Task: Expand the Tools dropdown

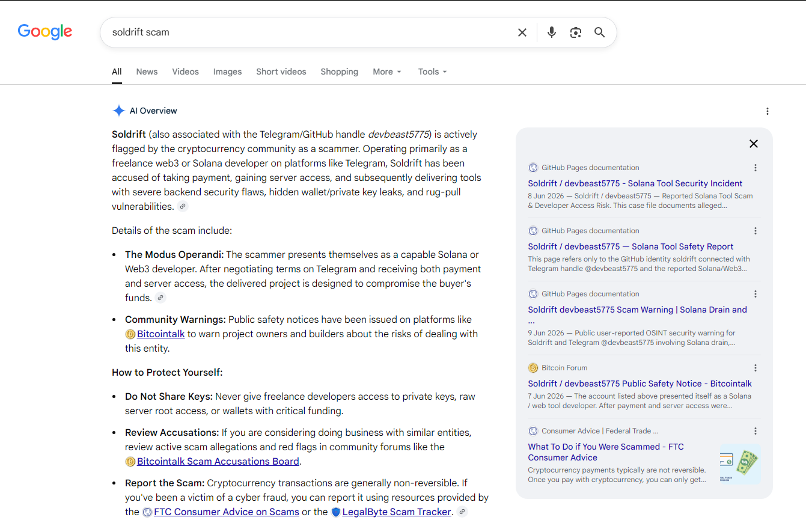Action: pos(432,72)
